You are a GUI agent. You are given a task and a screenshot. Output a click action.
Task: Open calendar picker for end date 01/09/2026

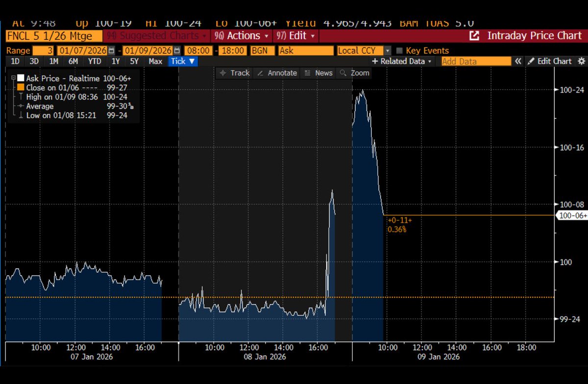[x=177, y=51]
